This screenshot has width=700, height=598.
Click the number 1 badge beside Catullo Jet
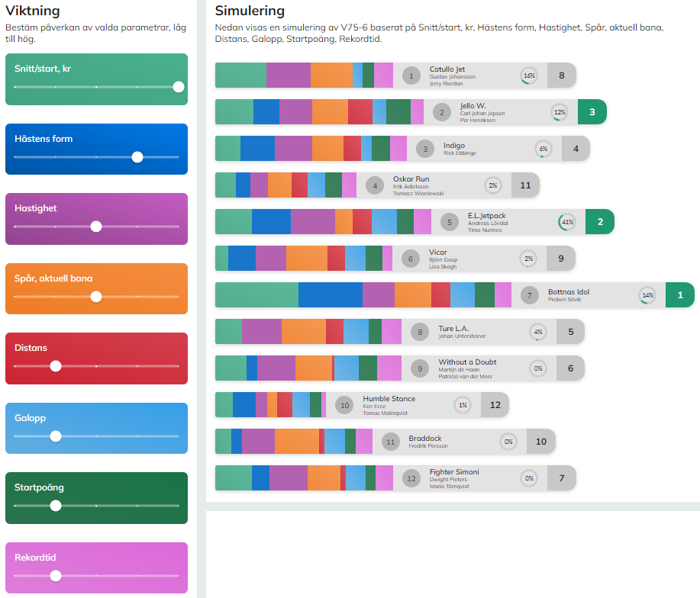point(411,76)
